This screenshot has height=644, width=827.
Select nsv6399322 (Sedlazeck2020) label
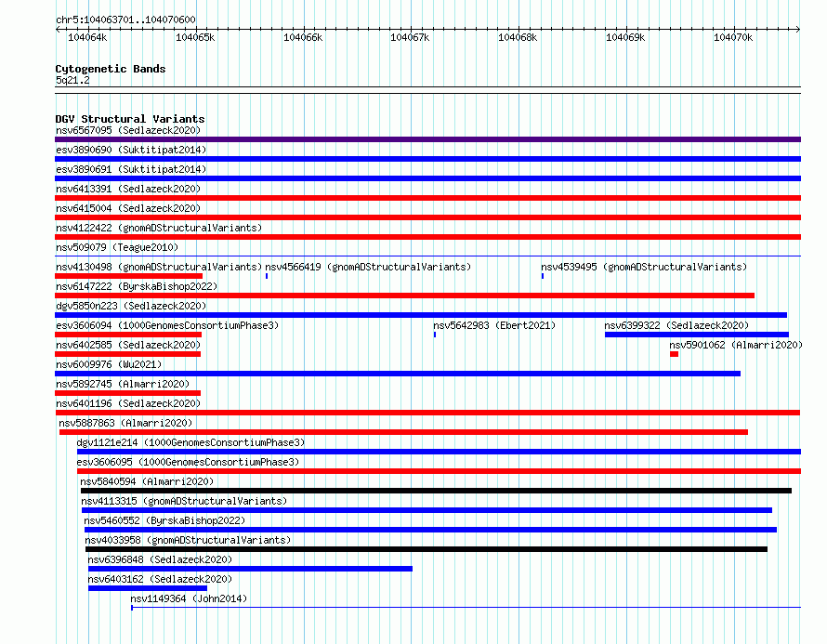click(676, 325)
